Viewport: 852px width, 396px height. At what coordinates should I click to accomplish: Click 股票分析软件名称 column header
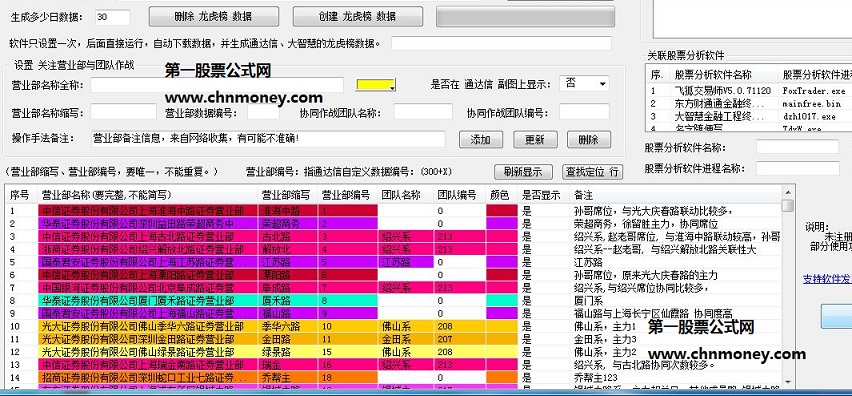pos(725,74)
